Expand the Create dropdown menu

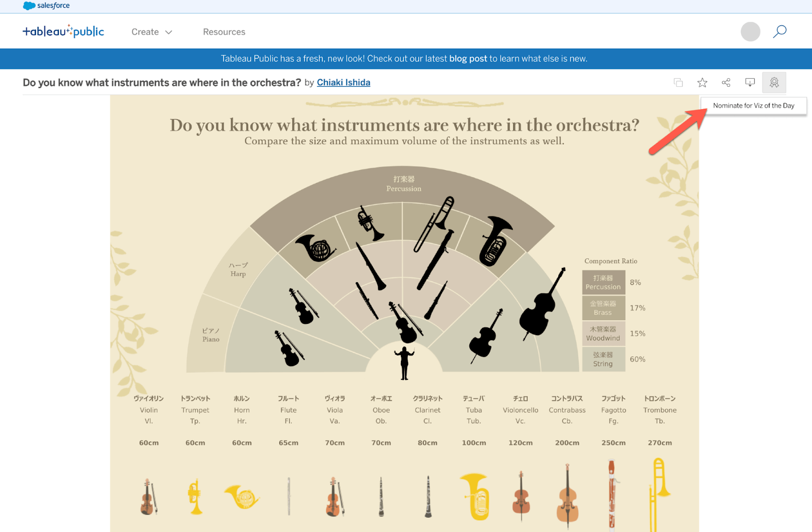pyautogui.click(x=151, y=31)
